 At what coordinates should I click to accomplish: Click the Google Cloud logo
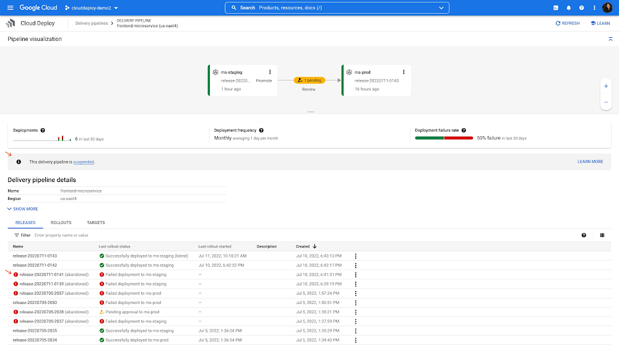38,7
